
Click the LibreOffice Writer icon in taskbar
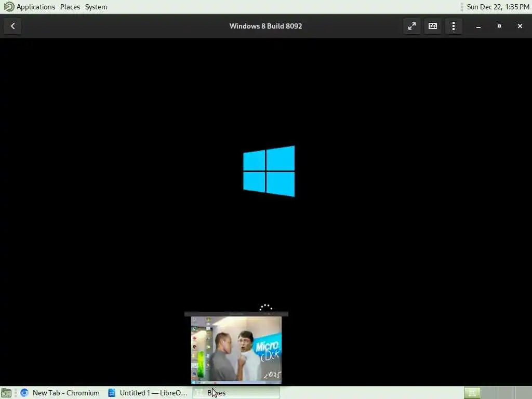[x=112, y=393]
